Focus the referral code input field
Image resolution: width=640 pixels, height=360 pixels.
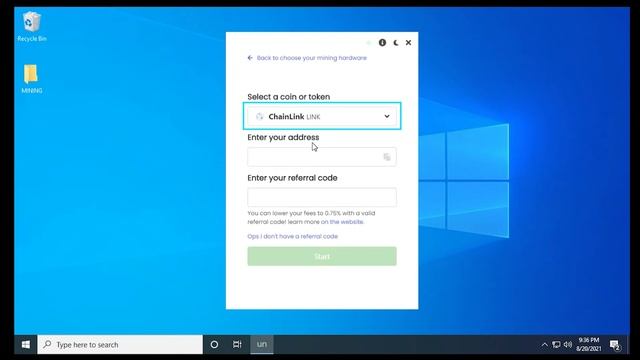tap(322, 197)
